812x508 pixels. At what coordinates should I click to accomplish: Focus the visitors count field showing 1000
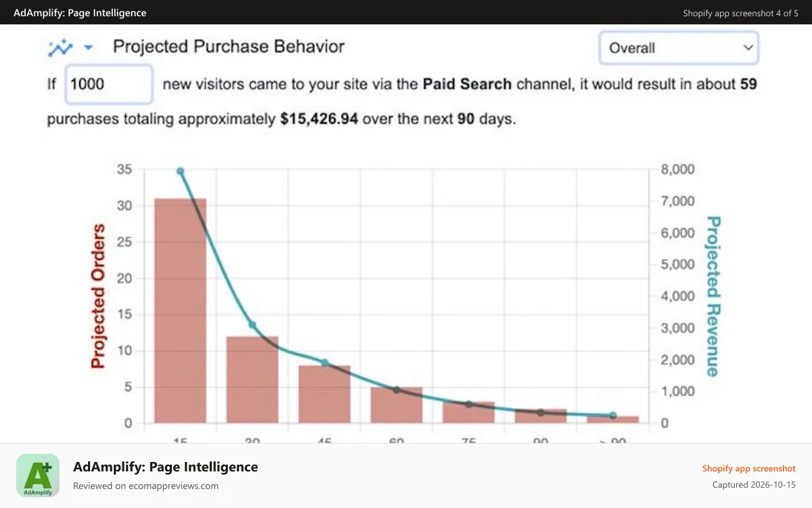[x=109, y=84]
